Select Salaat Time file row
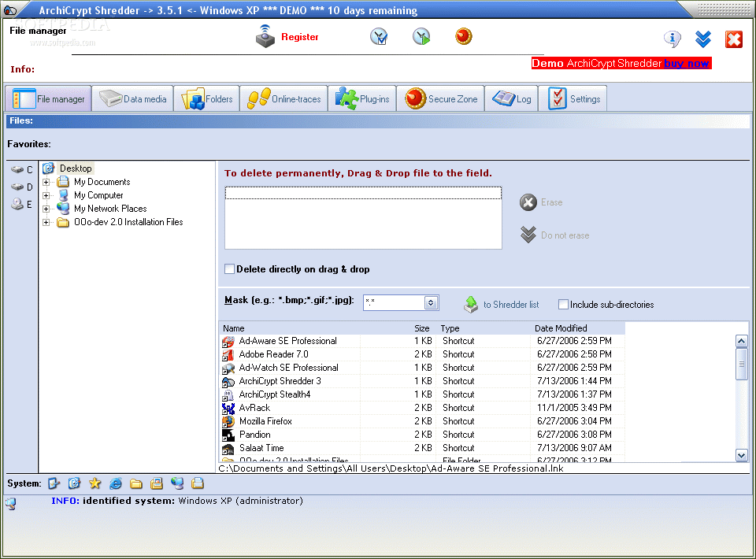This screenshot has height=559, width=756. (422, 448)
